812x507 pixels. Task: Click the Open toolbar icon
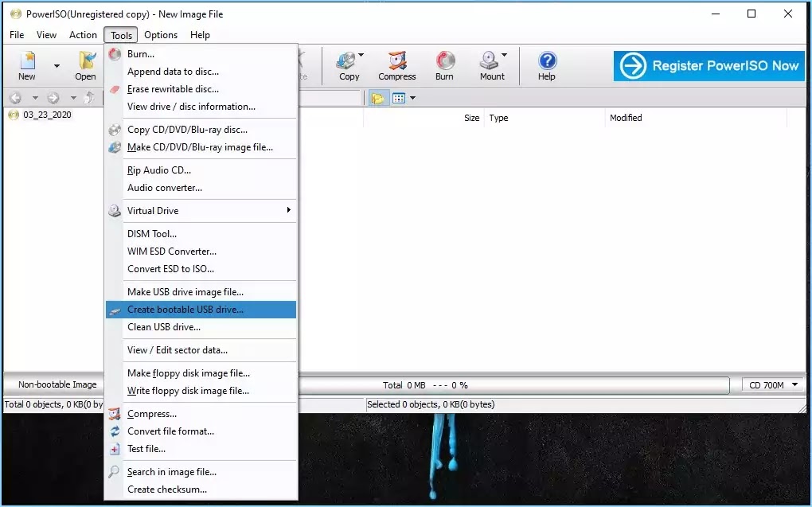tap(85, 66)
